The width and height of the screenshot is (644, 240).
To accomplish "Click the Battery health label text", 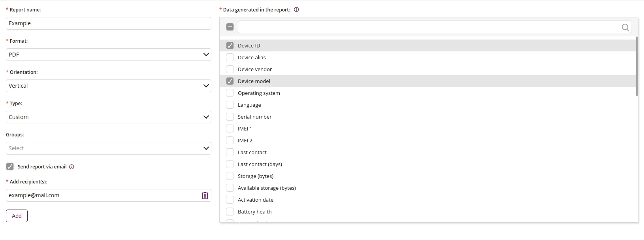I will tap(254, 212).
